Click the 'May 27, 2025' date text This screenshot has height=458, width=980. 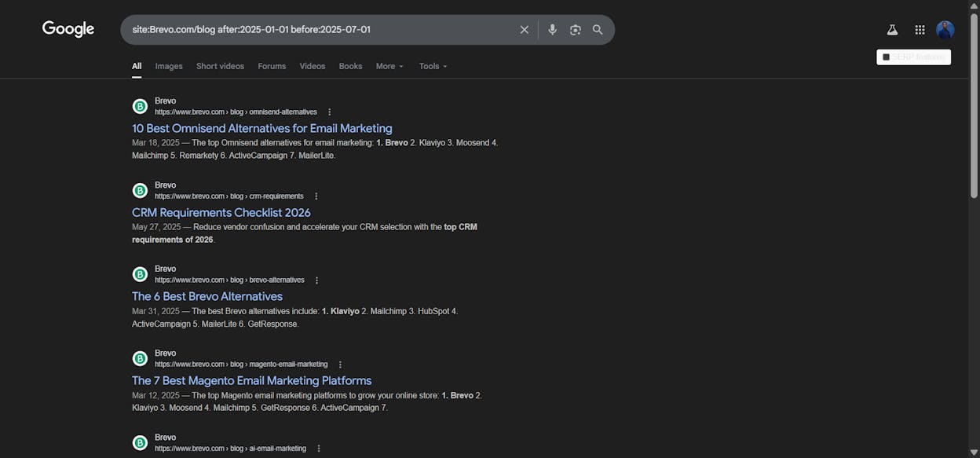click(156, 227)
